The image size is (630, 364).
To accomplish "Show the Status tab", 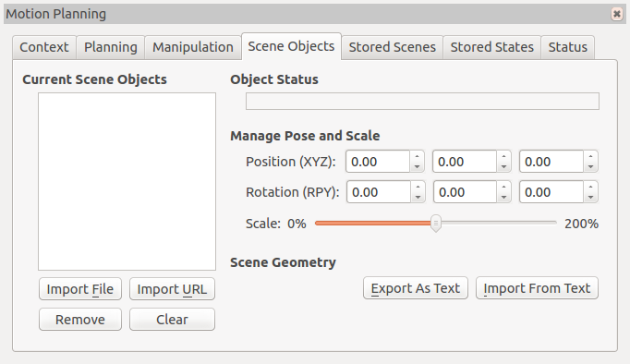I will pyautogui.click(x=568, y=47).
